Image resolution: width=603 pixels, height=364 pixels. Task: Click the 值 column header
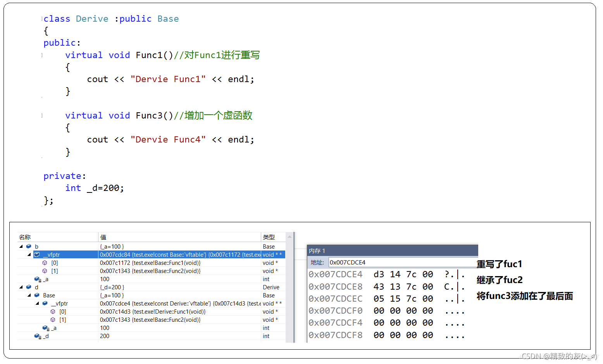[x=179, y=237]
